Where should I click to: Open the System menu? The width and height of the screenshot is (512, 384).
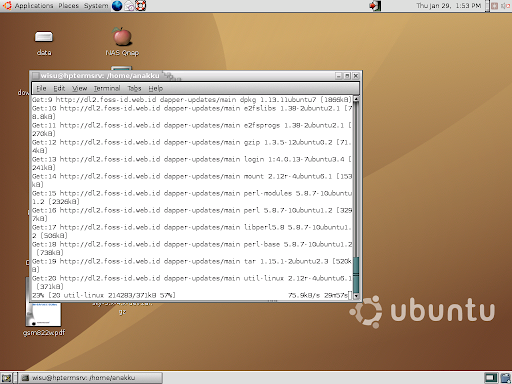coord(96,6)
